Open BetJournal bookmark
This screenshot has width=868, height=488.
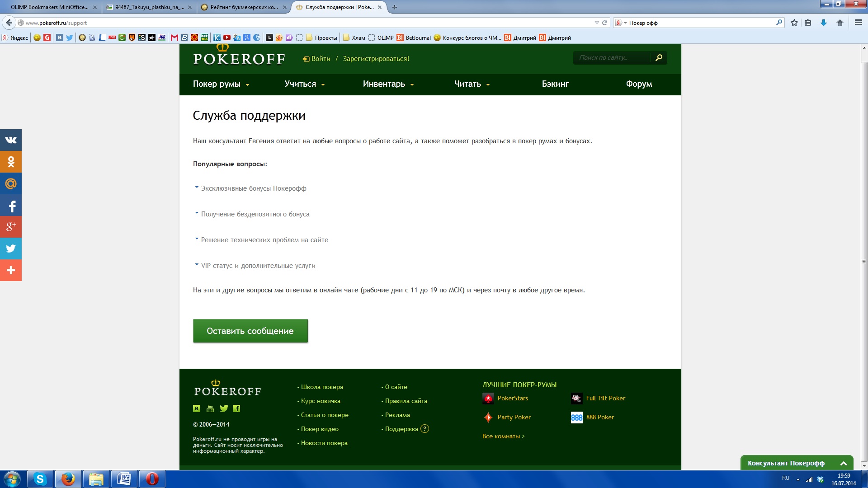(x=414, y=38)
